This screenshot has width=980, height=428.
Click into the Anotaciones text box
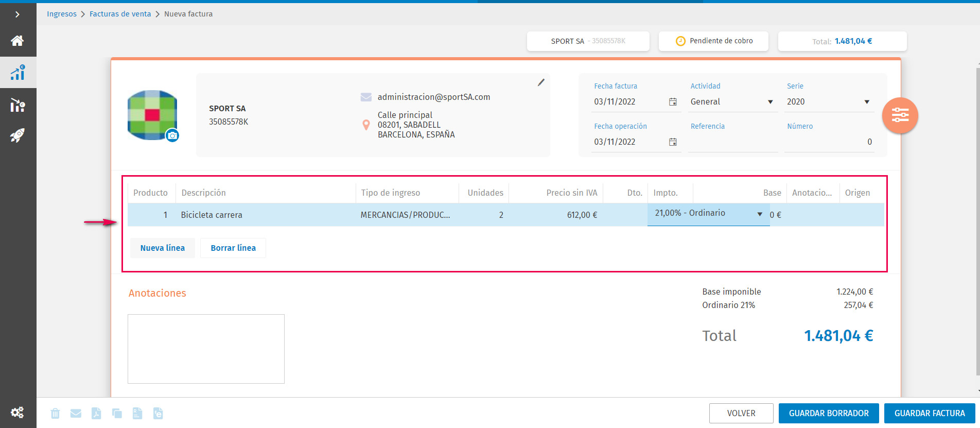tap(206, 349)
